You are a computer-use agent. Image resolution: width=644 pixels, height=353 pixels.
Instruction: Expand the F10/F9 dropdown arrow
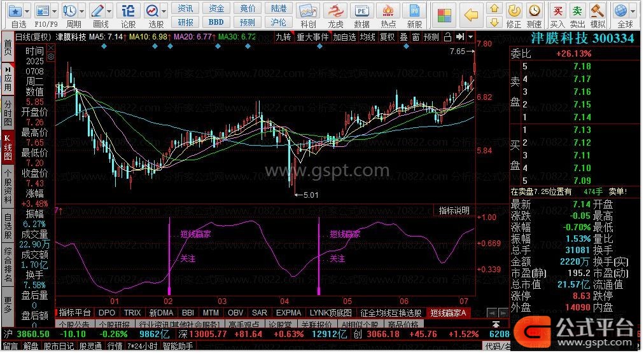tap(55, 11)
